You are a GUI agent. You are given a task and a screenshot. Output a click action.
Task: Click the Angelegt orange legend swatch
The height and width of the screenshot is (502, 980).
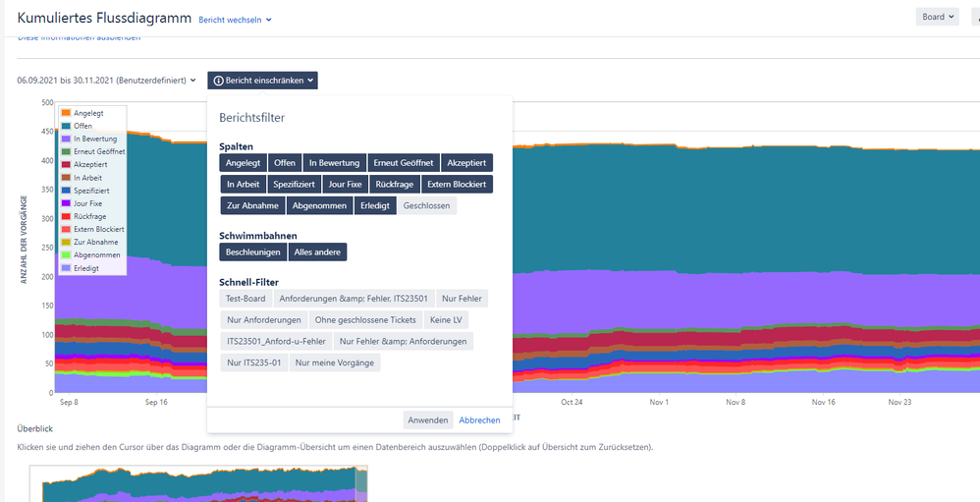coord(66,113)
